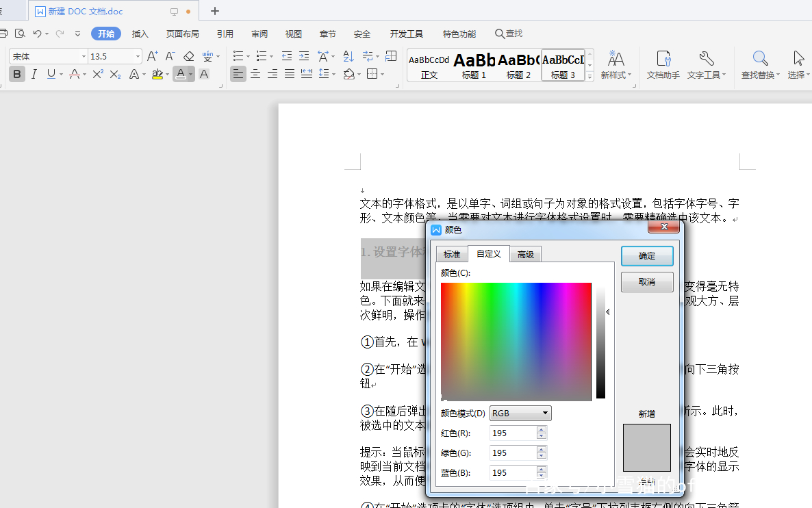Justify the paragraph text

(290, 74)
